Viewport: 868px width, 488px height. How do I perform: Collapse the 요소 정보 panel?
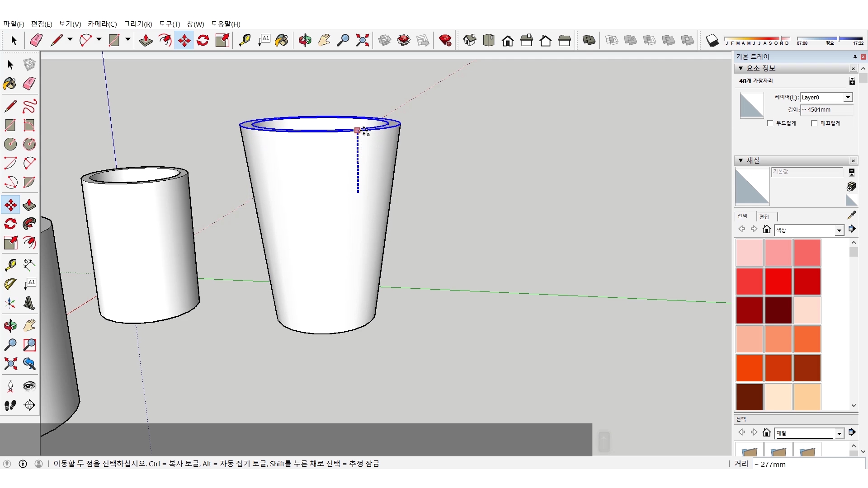741,68
